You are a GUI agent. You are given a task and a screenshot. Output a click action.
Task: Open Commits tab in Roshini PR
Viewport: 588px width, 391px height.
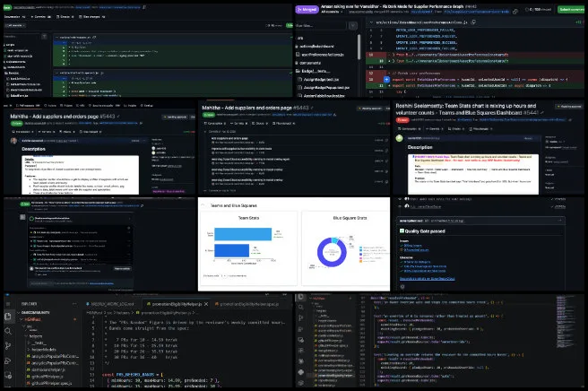(433, 129)
